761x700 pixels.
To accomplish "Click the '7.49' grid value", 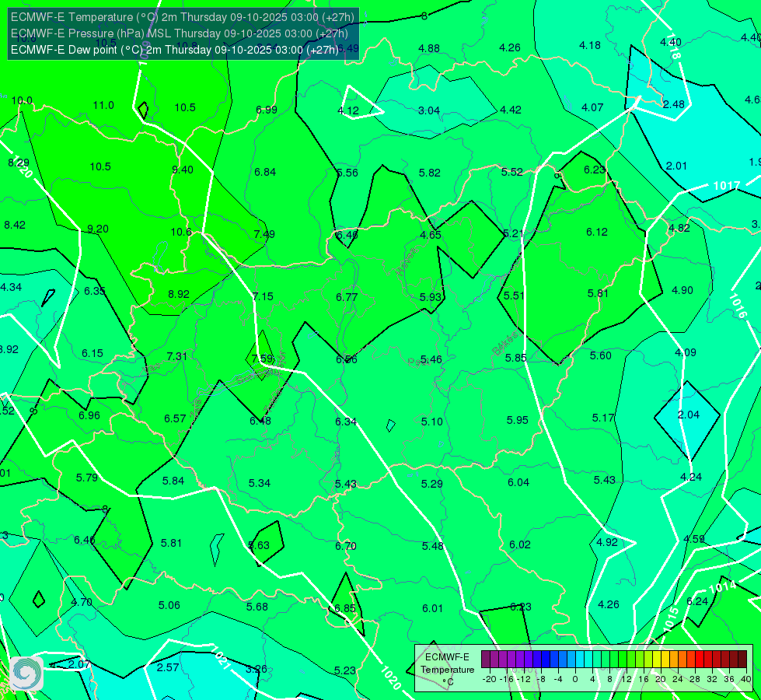I will pos(264,235).
